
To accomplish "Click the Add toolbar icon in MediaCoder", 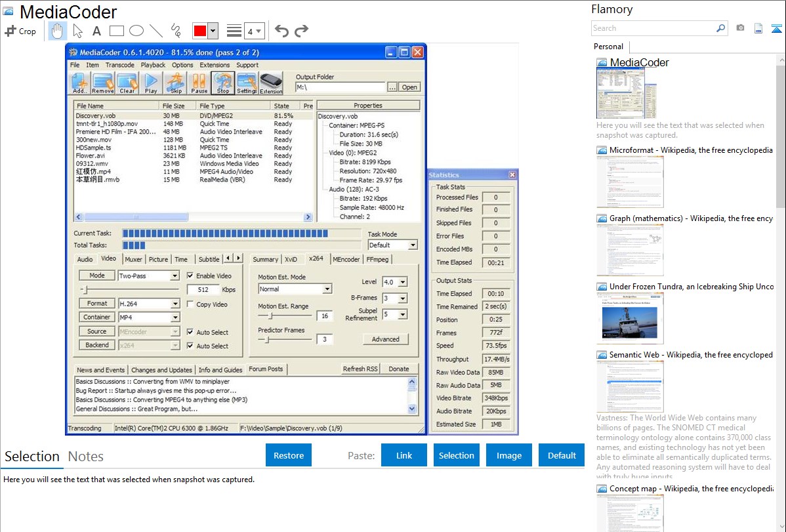I will point(79,83).
